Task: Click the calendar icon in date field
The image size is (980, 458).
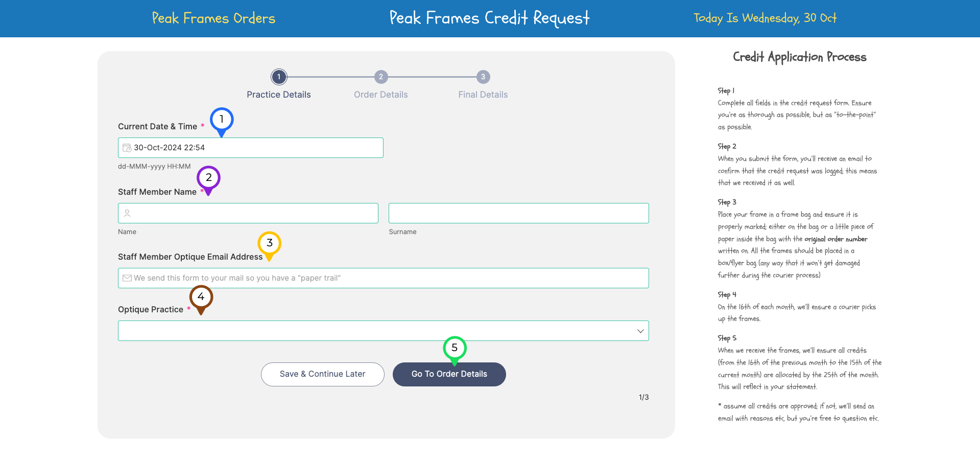Action: click(127, 148)
